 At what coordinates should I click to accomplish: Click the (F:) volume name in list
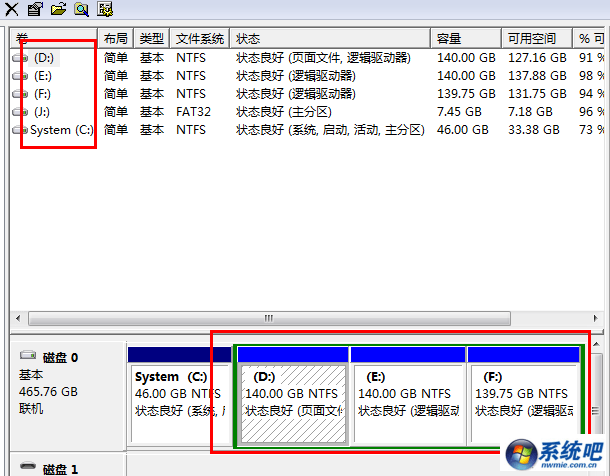pos(42,94)
